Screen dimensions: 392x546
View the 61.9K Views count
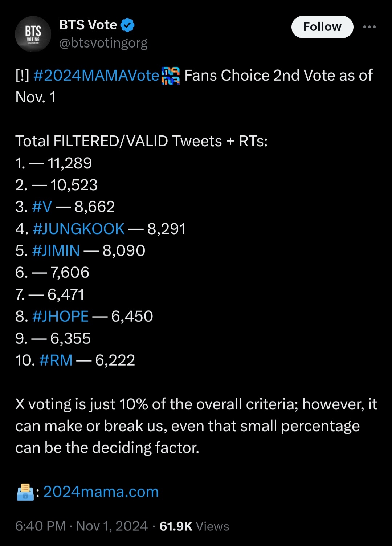[x=194, y=526]
